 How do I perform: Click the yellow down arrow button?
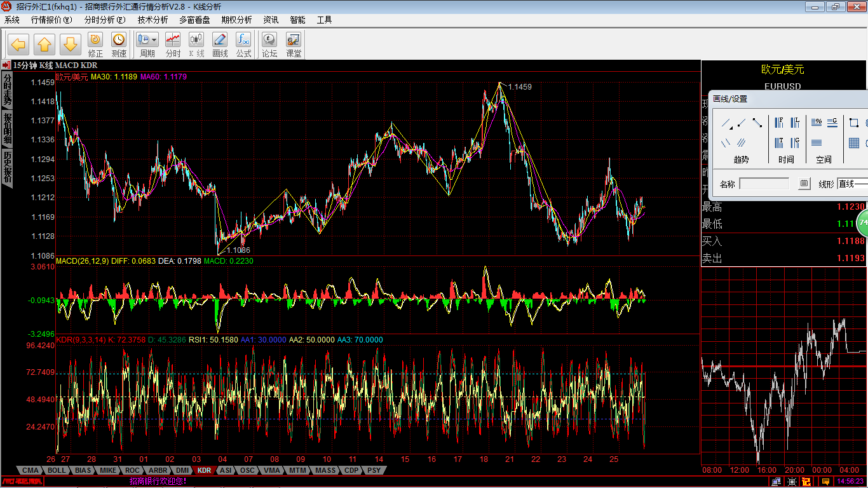pos(71,44)
